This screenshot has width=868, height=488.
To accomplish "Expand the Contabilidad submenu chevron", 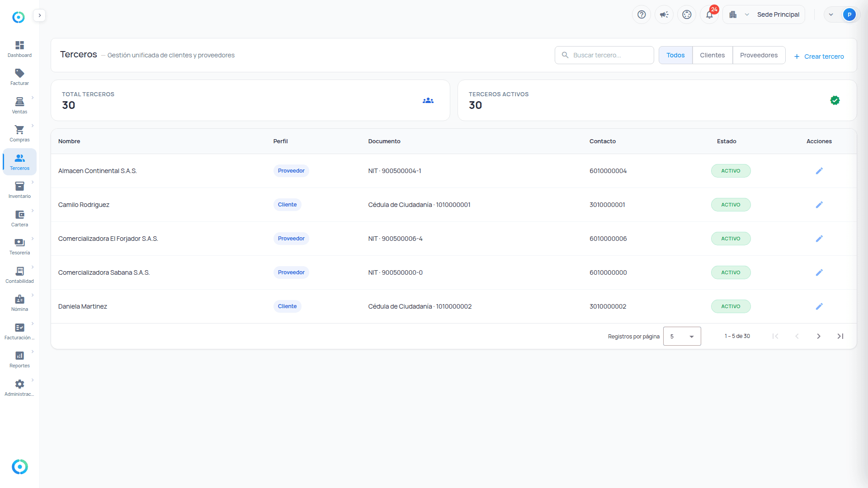I will [x=33, y=267].
